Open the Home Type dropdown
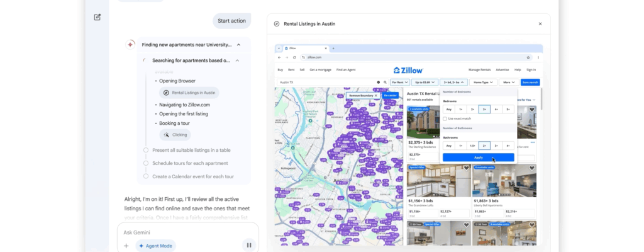644x252 pixels. (x=482, y=82)
